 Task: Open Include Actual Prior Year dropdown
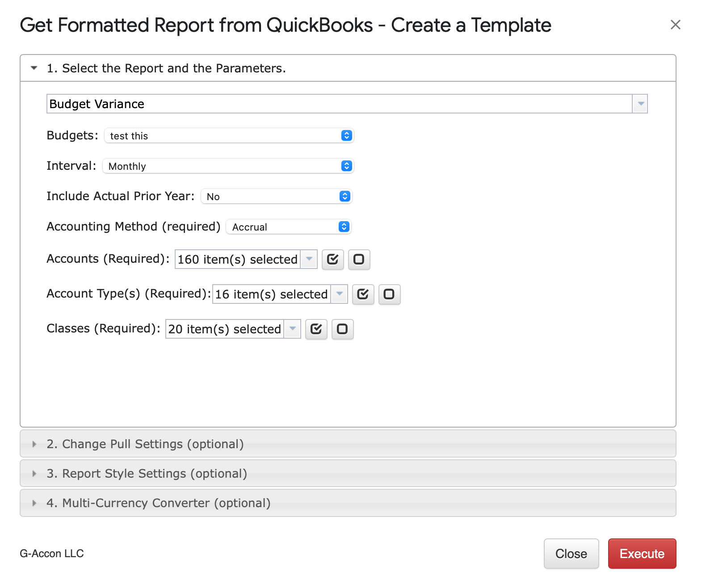pos(277,196)
